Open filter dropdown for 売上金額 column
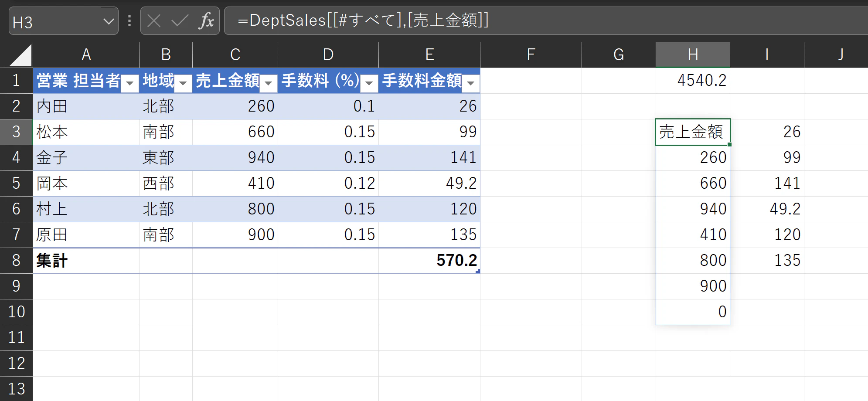Image resolution: width=868 pixels, height=401 pixels. coord(269,83)
